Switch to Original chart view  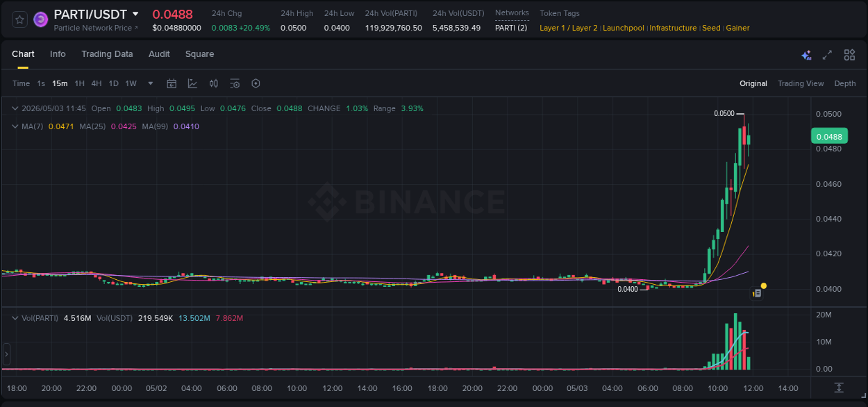(753, 83)
